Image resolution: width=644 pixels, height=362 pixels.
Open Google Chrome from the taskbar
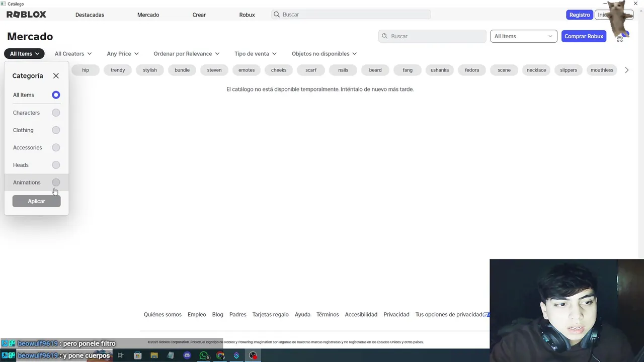[x=220, y=355]
